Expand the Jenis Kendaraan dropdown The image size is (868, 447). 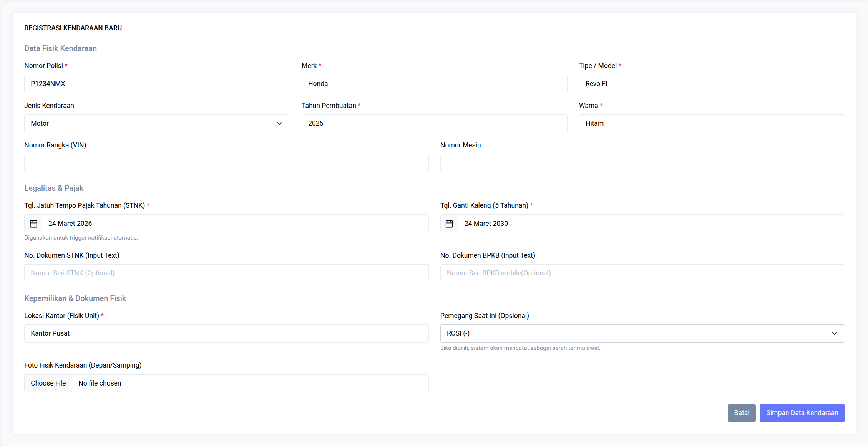157,123
